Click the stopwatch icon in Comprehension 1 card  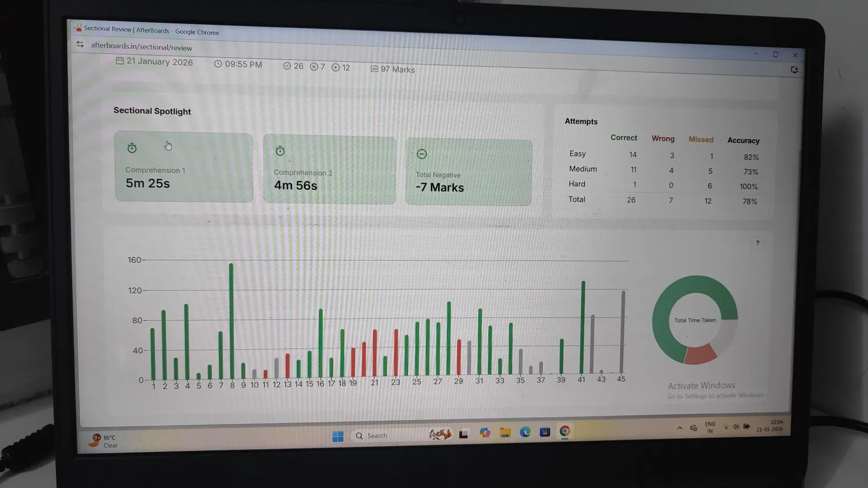[132, 148]
